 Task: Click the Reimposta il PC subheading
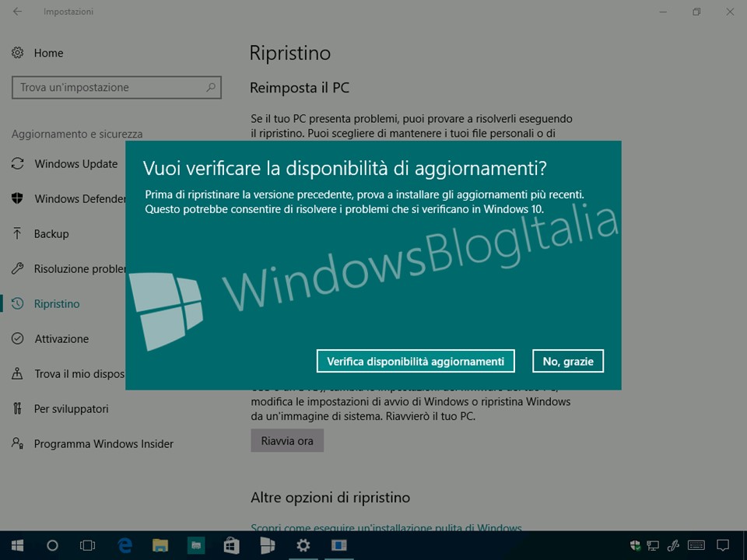click(300, 88)
